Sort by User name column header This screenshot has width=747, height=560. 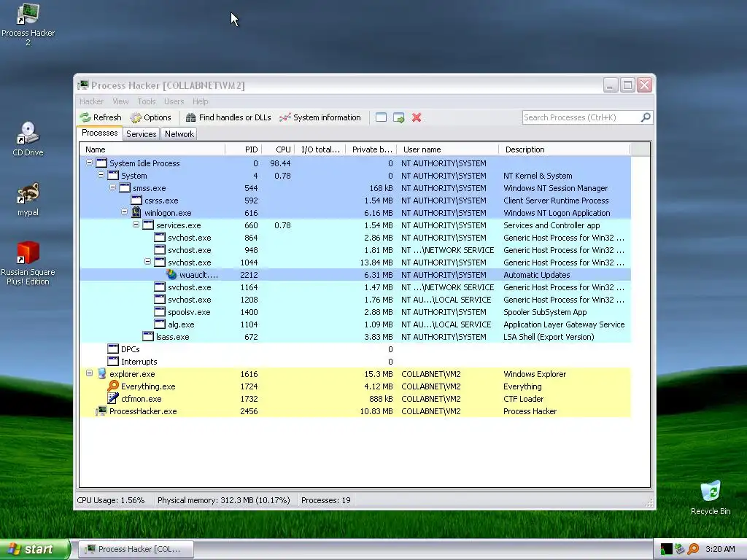(x=447, y=149)
